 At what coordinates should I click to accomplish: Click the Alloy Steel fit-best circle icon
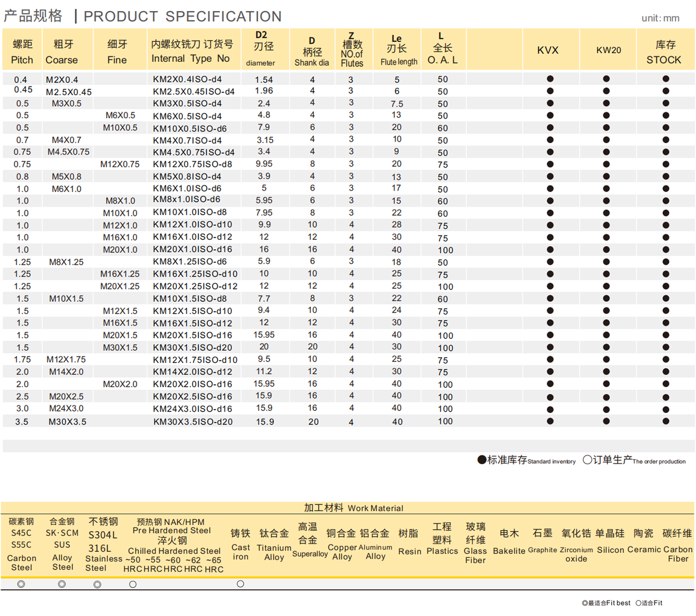(x=62, y=584)
